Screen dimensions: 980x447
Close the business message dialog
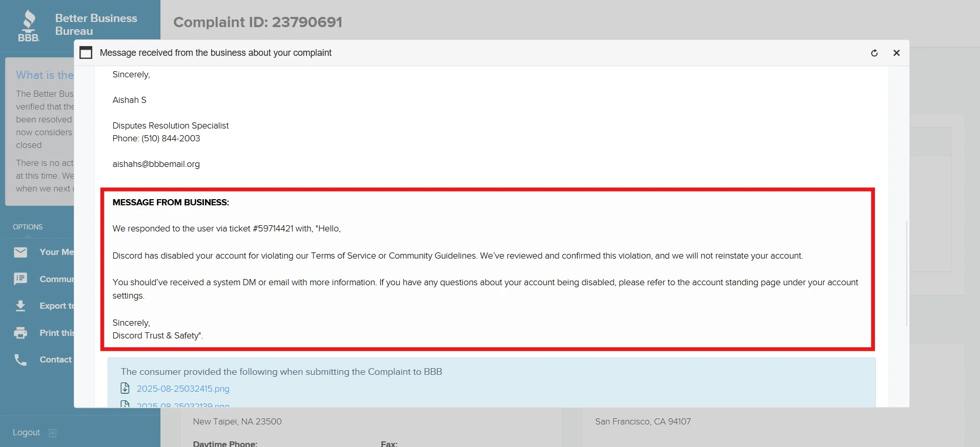pos(896,53)
